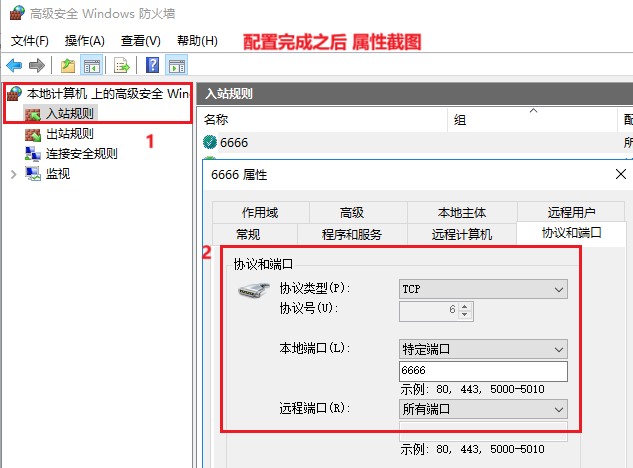Click the Forward arrow toolbar icon
The height and width of the screenshot is (468, 633).
[37, 65]
